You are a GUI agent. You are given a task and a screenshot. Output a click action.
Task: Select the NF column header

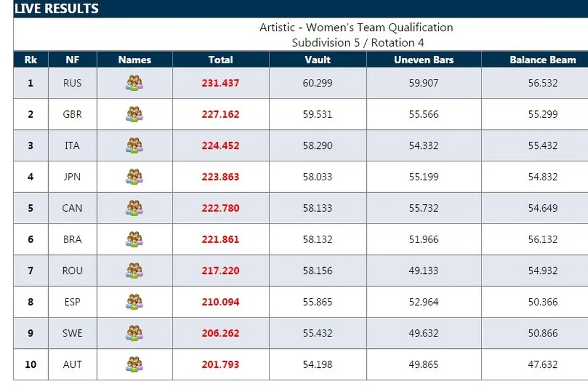coord(72,60)
